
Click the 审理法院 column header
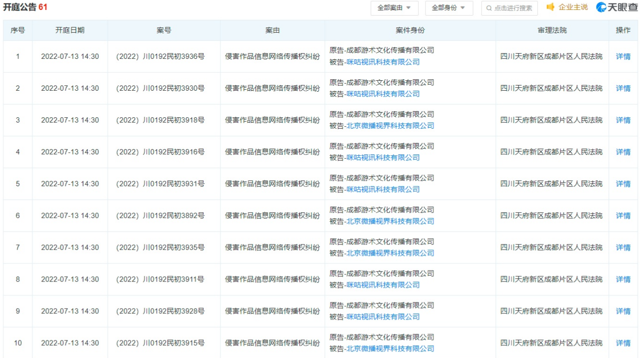click(552, 30)
